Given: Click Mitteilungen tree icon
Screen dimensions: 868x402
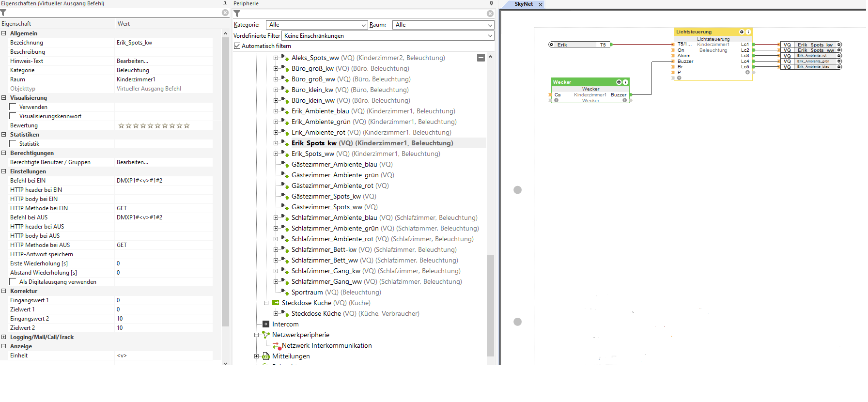Looking at the screenshot, I should click(266, 356).
